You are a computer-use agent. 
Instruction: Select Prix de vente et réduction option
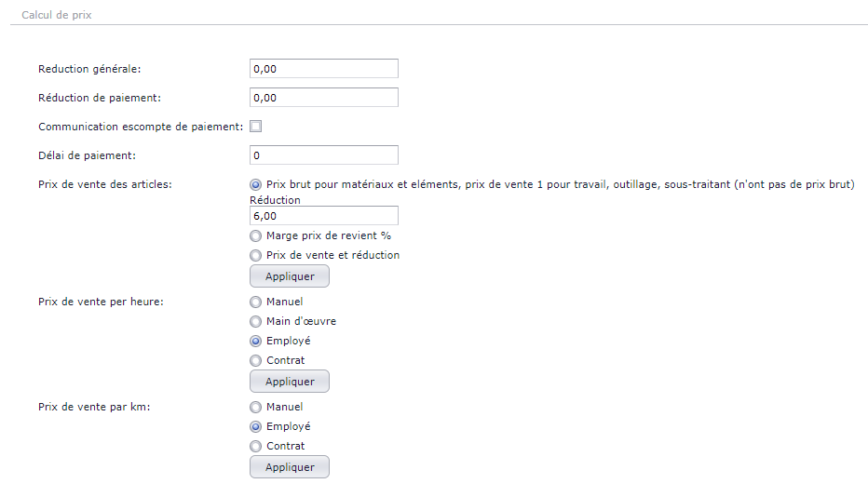[255, 255]
